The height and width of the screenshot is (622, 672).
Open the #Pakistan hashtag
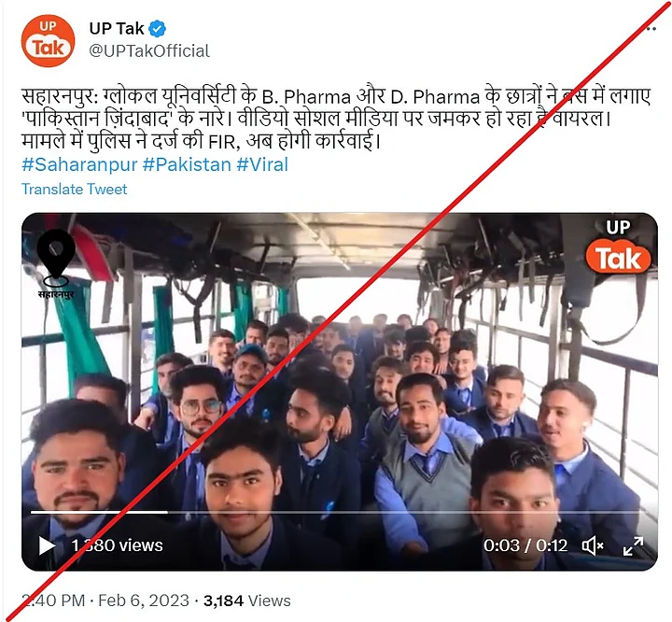click(x=187, y=164)
